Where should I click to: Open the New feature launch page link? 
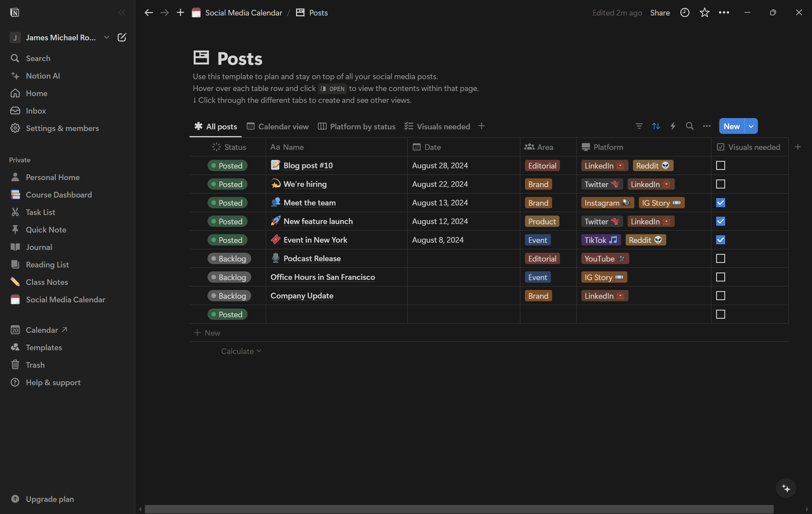(318, 221)
